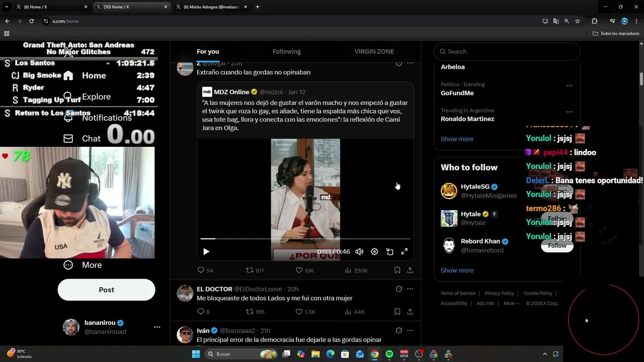Open a new browser tab

[x=258, y=7]
